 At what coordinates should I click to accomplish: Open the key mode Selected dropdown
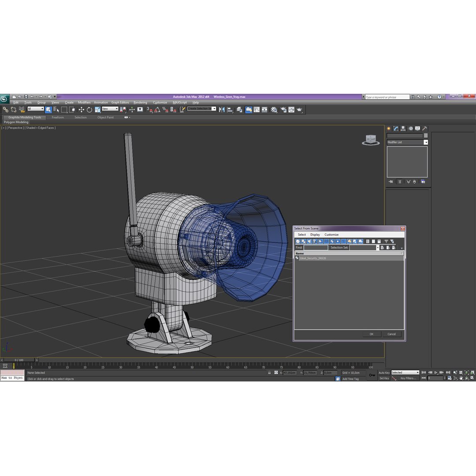click(405, 372)
